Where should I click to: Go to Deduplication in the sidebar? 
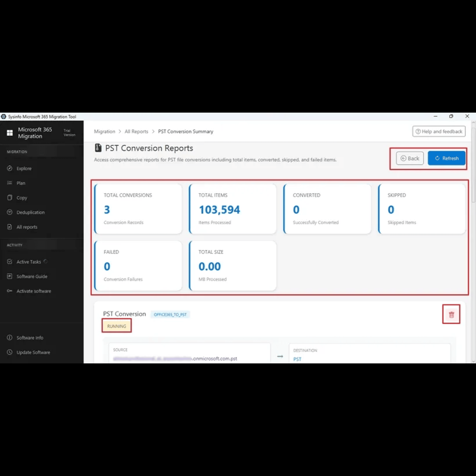tap(31, 212)
